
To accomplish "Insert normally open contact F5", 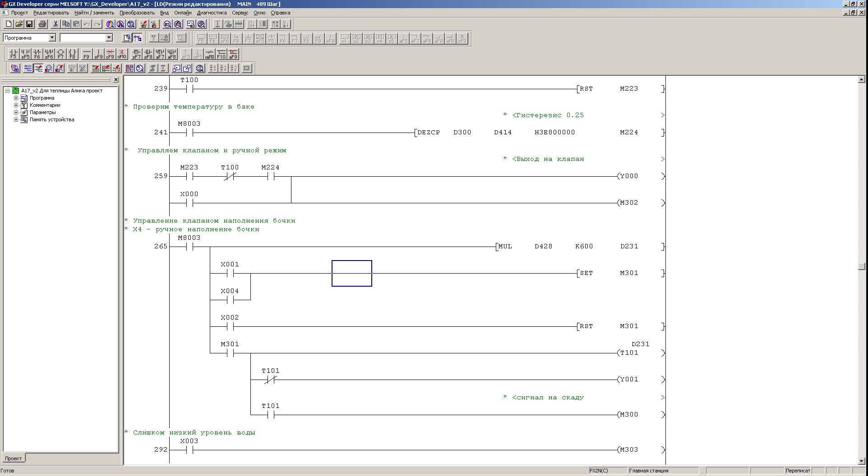I will coord(14,54).
